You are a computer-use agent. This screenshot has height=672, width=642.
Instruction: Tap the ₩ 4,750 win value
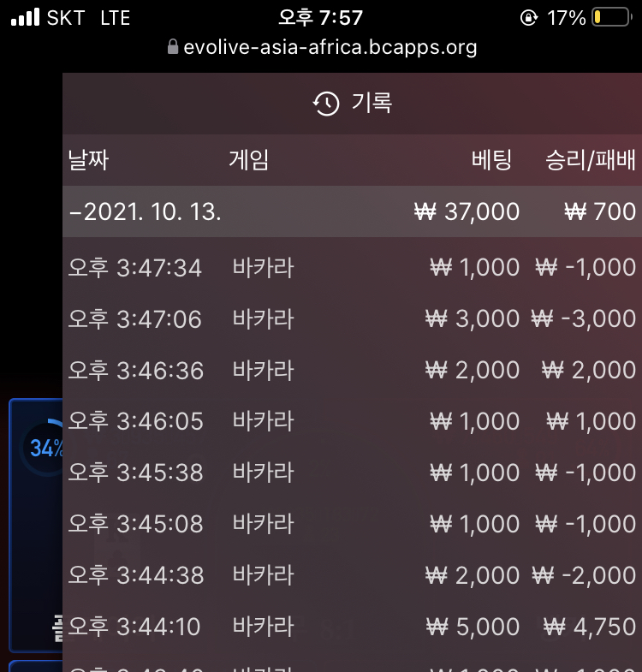(590, 627)
